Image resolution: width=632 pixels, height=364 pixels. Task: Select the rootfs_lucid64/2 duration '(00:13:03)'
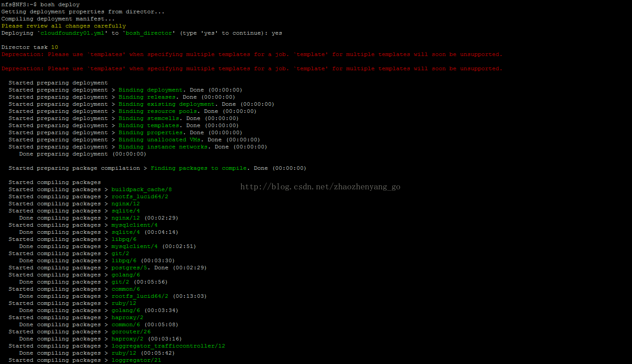[x=190, y=296]
